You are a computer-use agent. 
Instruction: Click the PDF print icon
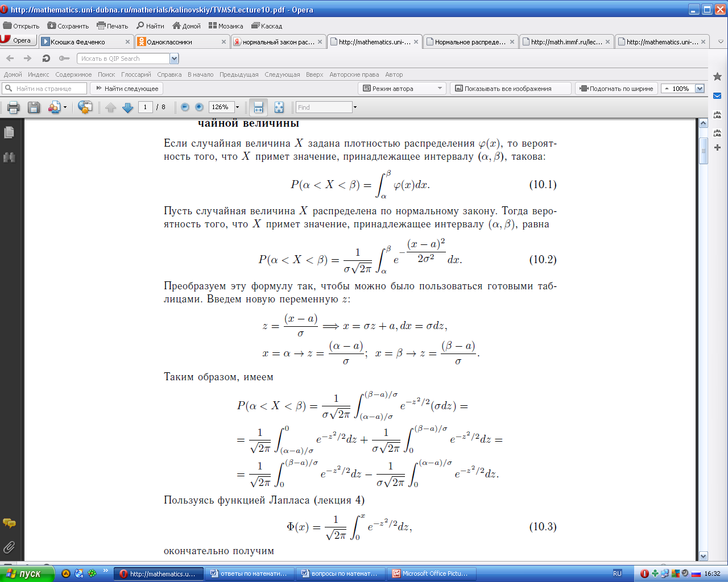click(x=14, y=107)
